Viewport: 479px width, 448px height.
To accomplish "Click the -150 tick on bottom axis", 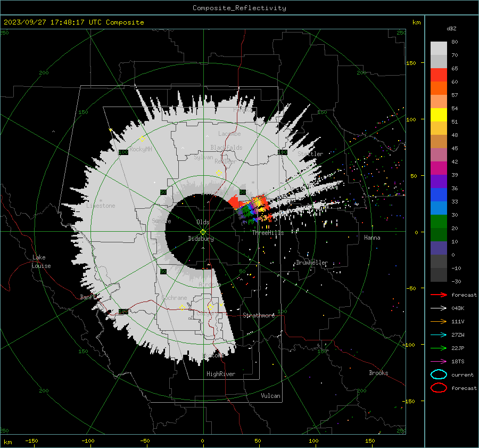I will pyautogui.click(x=31, y=441).
